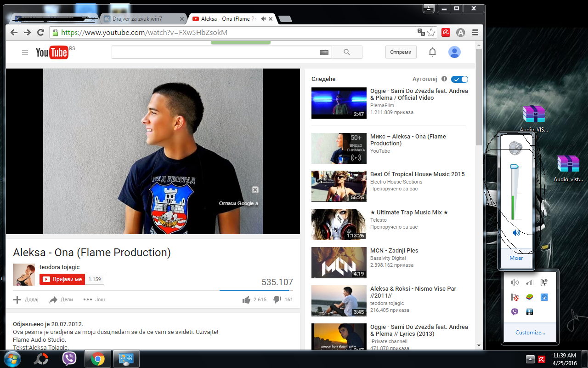Go to the YouTube home logo
This screenshot has height=368, width=588.
(x=52, y=52)
